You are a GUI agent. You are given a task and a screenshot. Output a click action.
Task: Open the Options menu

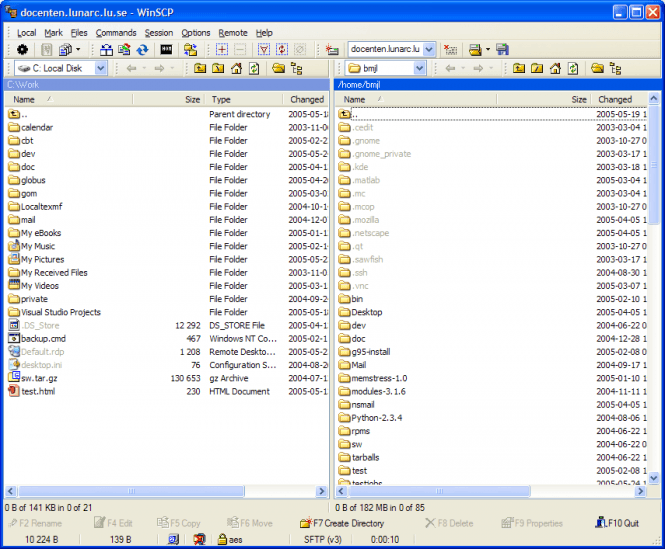pos(196,33)
